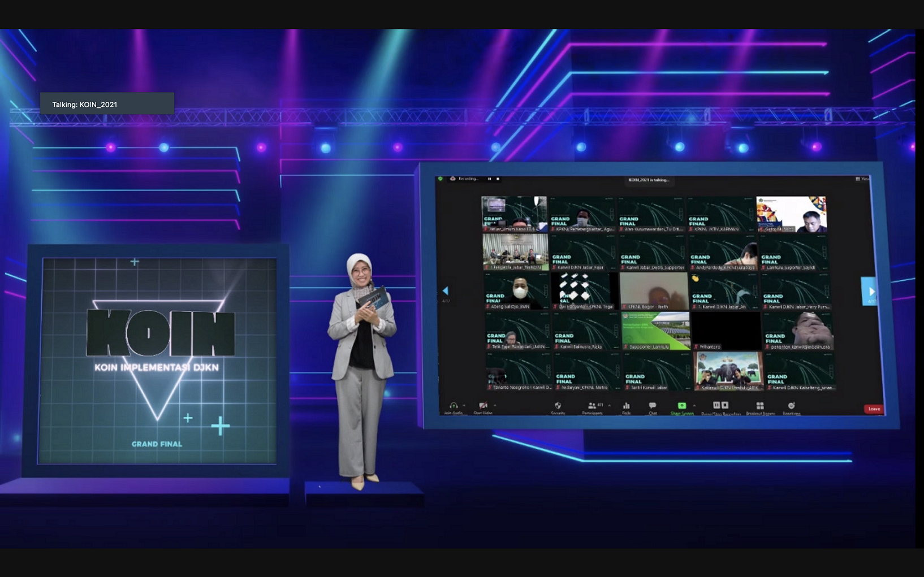The width and height of the screenshot is (924, 577).
Task: Click the green Share Screen icon
Action: [x=682, y=406]
